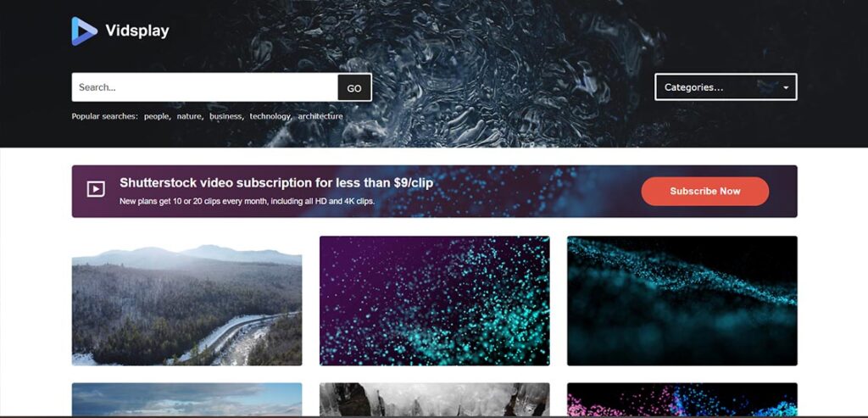Click the video play icon in Shutterstock banner
This screenshot has height=418, width=868.
point(96,189)
